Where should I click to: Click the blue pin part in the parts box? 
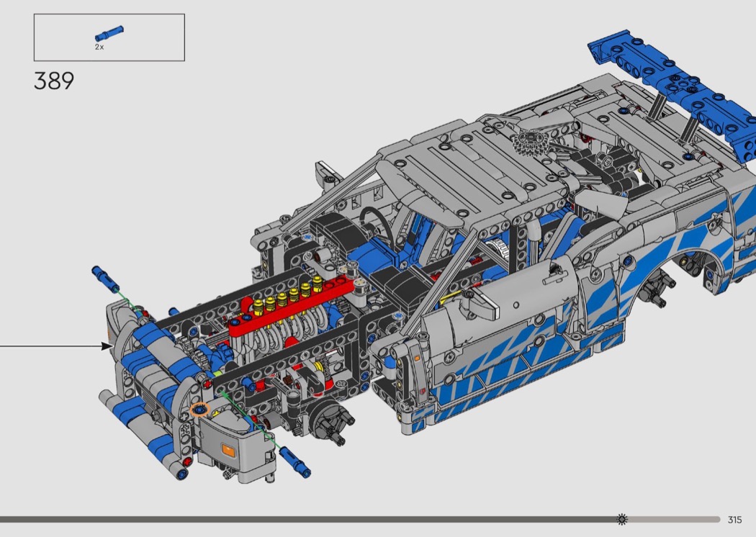coord(109,34)
